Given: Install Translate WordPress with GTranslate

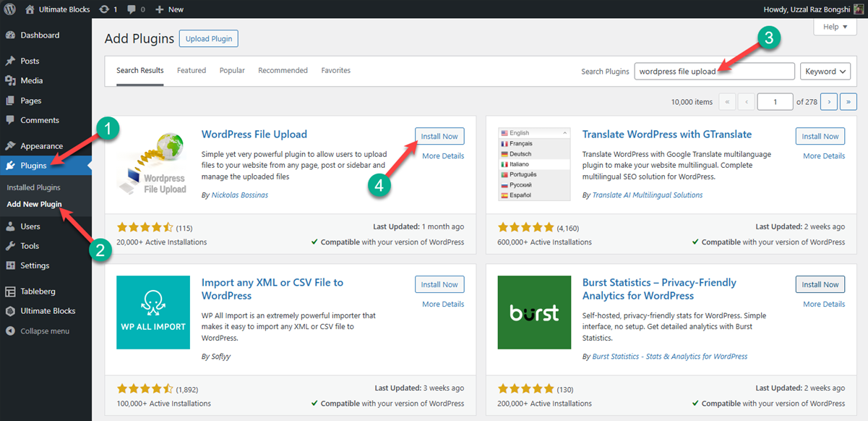Looking at the screenshot, I should click(820, 136).
